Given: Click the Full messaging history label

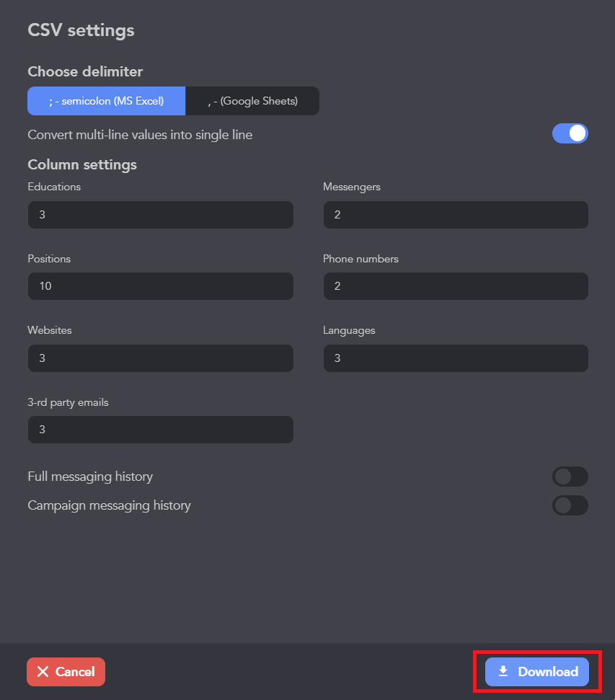Looking at the screenshot, I should click(x=90, y=477).
